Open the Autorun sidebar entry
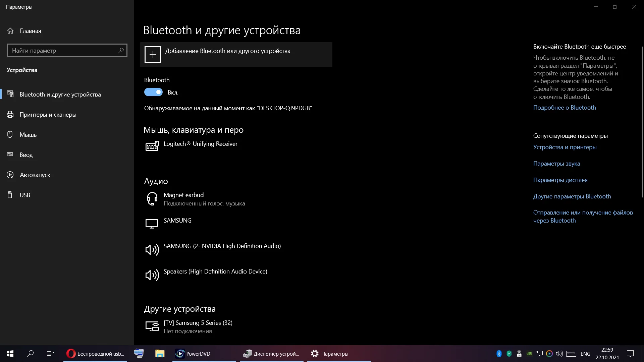The height and width of the screenshot is (362, 644). click(35, 175)
